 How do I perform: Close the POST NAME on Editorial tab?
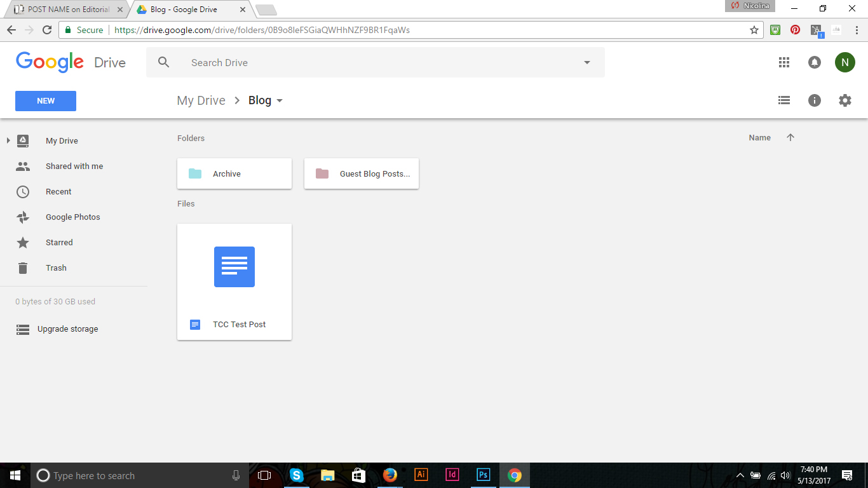[x=120, y=10]
